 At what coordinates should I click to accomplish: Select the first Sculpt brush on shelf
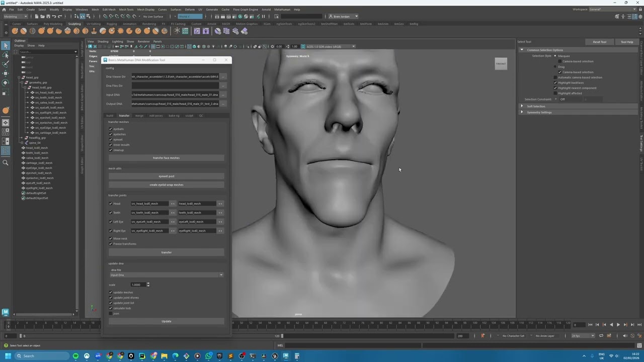(x=15, y=31)
